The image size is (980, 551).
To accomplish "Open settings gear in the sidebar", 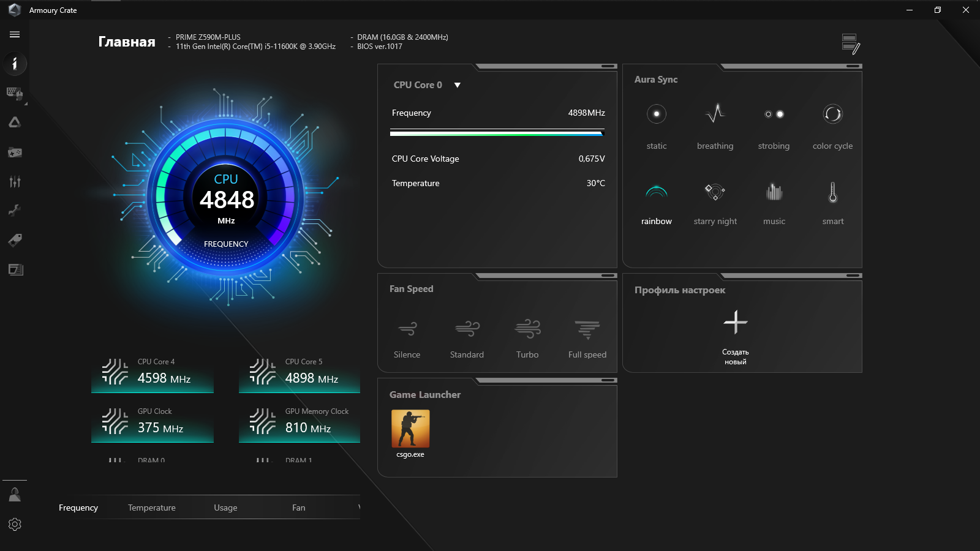I will [x=15, y=524].
